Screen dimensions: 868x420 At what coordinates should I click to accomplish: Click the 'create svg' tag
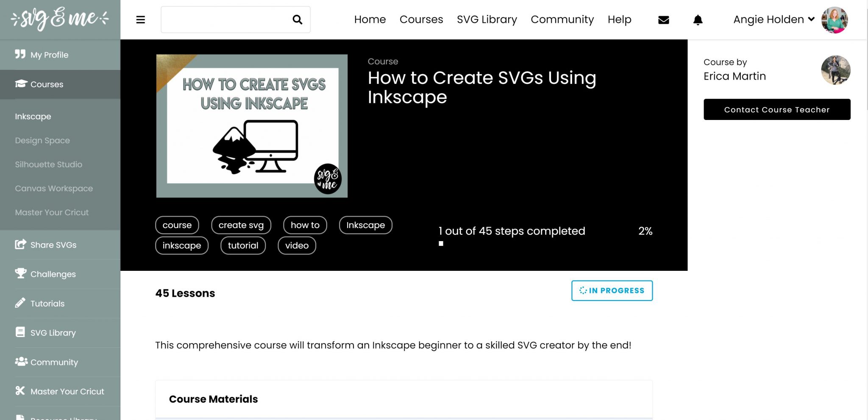241,225
